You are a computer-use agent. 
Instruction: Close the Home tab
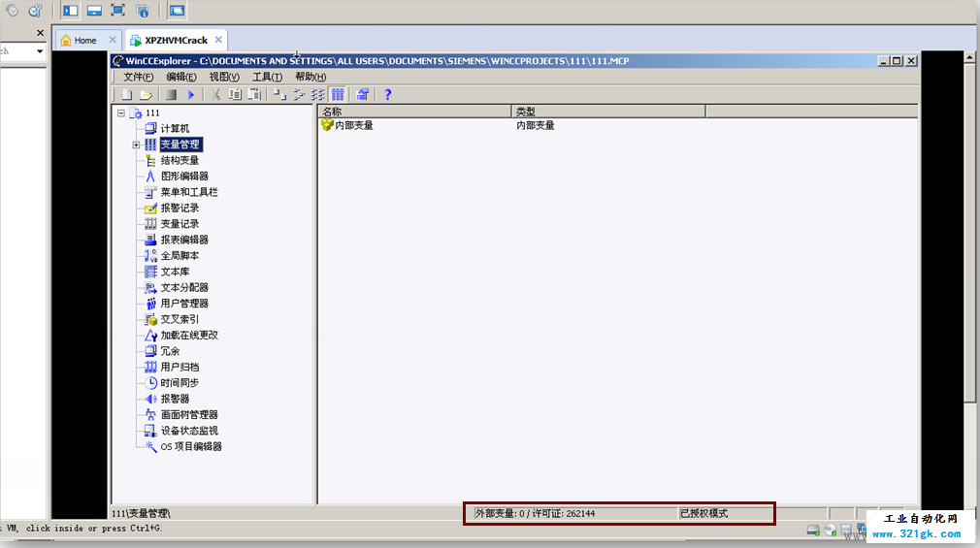[113, 40]
